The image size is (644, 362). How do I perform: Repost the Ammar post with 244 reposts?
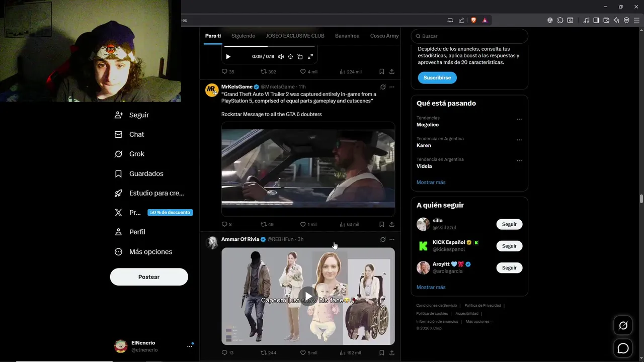(268, 352)
